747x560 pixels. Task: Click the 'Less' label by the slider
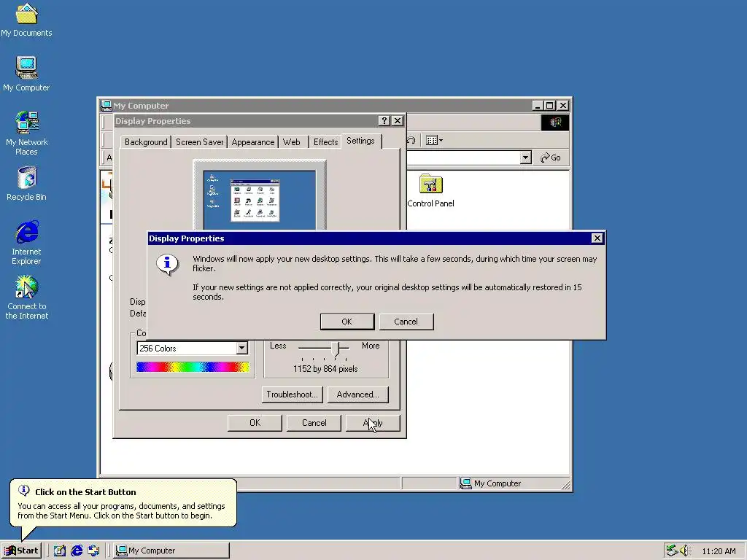278,346
